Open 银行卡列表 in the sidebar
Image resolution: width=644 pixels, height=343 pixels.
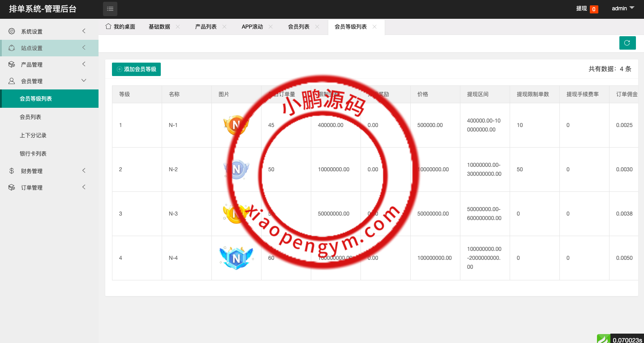pyautogui.click(x=33, y=154)
